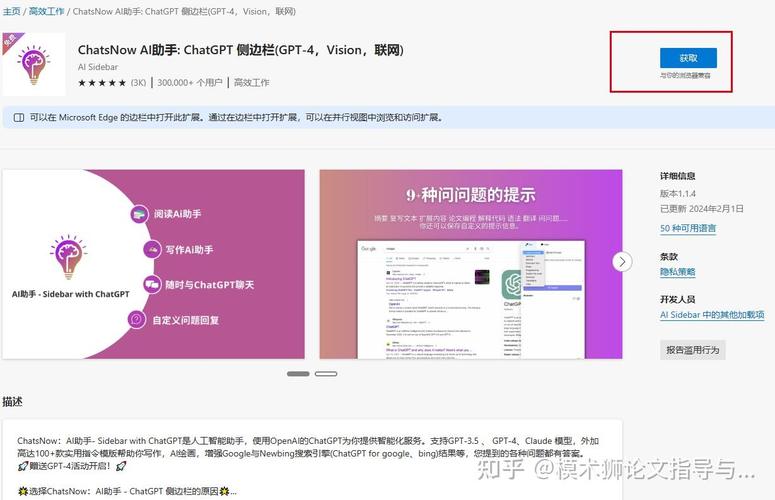775x500 pixels.
Task: Open the 隐私策略 link
Action: coord(678,272)
